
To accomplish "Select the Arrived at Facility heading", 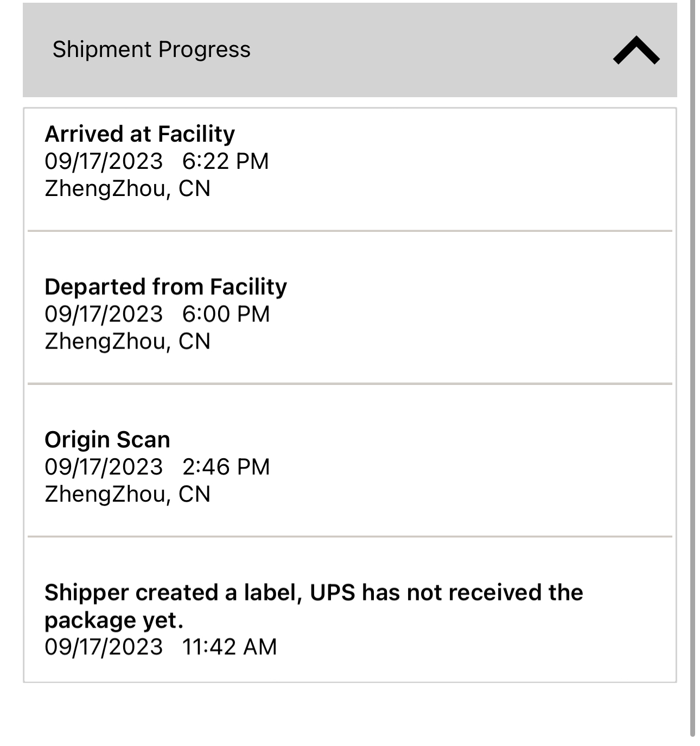I will tap(140, 134).
